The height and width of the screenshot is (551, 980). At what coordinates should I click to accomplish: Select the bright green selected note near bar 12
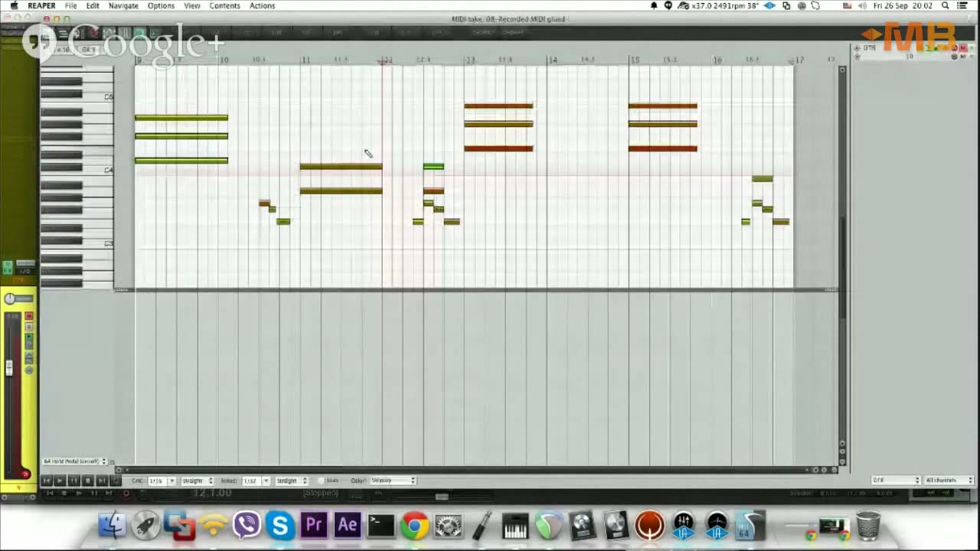[433, 166]
